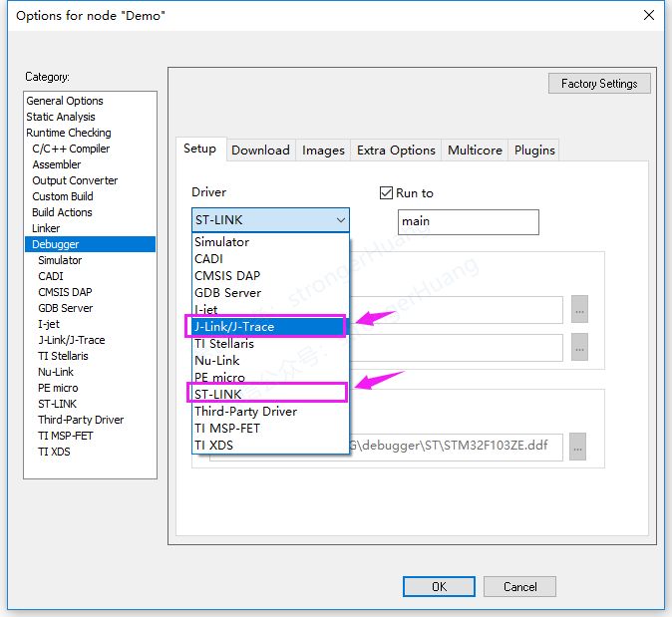The height and width of the screenshot is (617, 672).
Task: Choose TI Stellaris in the driver dropdown list
Action: coord(270,344)
